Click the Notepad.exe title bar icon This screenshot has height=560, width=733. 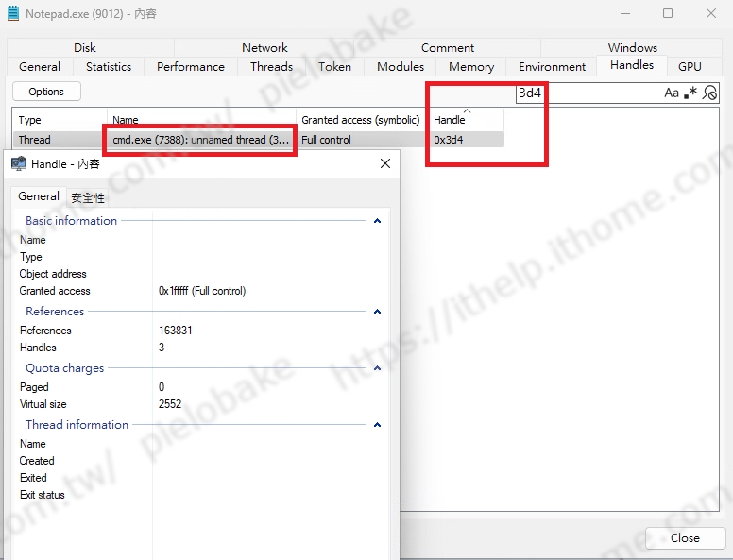click(13, 13)
